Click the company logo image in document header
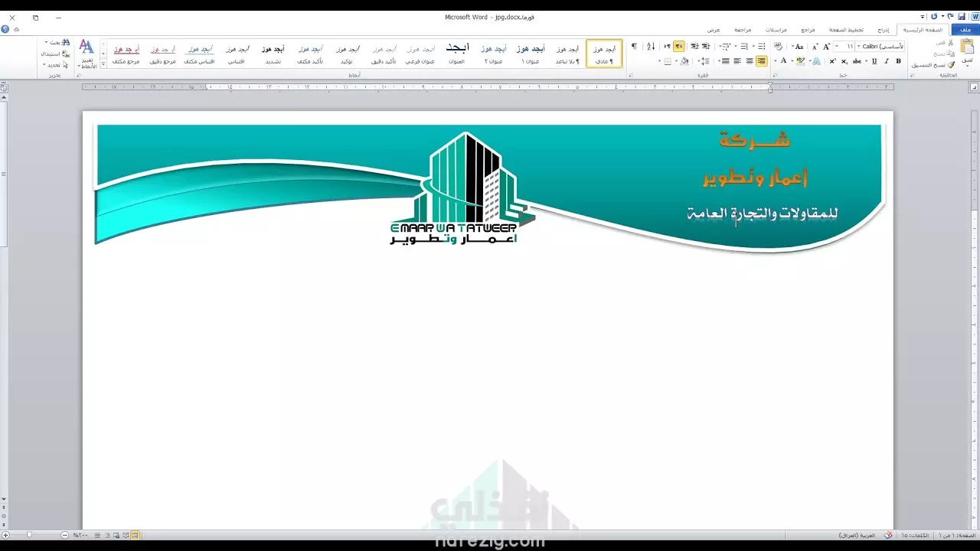Image resolution: width=980 pixels, height=551 pixels. click(462, 188)
